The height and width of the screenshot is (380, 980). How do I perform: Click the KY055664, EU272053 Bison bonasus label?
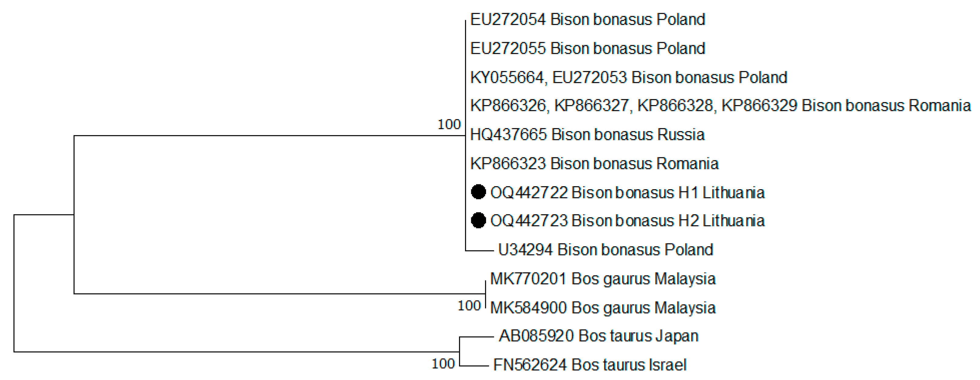tap(629, 77)
